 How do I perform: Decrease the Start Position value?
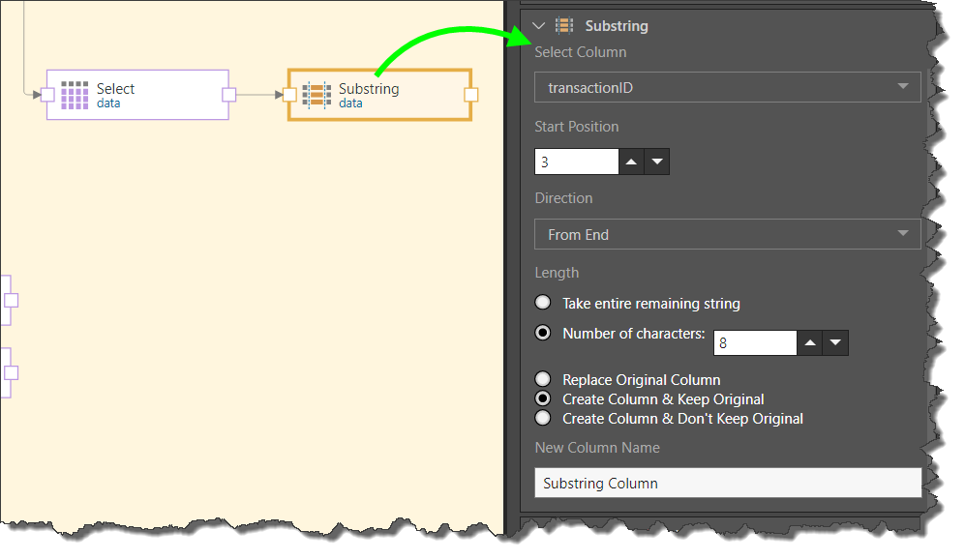coord(657,162)
